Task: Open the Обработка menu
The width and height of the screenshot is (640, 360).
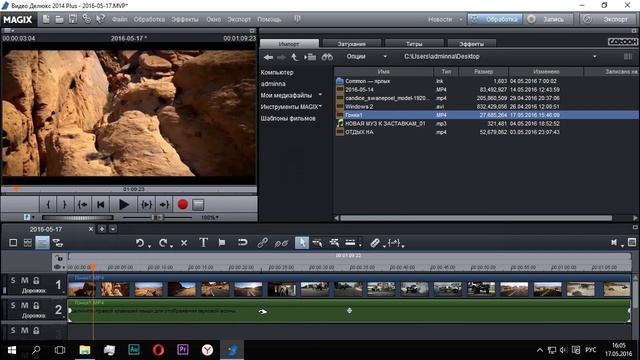Action: (149, 19)
